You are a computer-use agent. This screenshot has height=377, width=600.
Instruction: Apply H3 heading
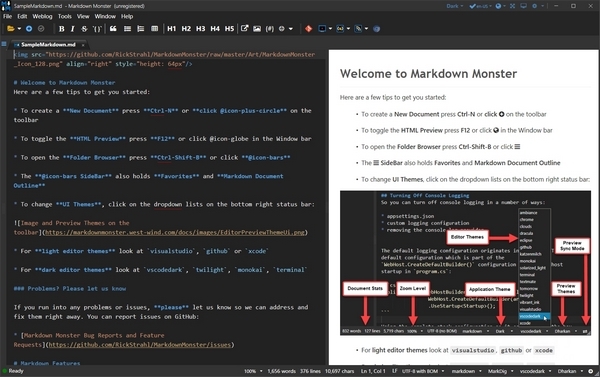[x=201, y=29]
